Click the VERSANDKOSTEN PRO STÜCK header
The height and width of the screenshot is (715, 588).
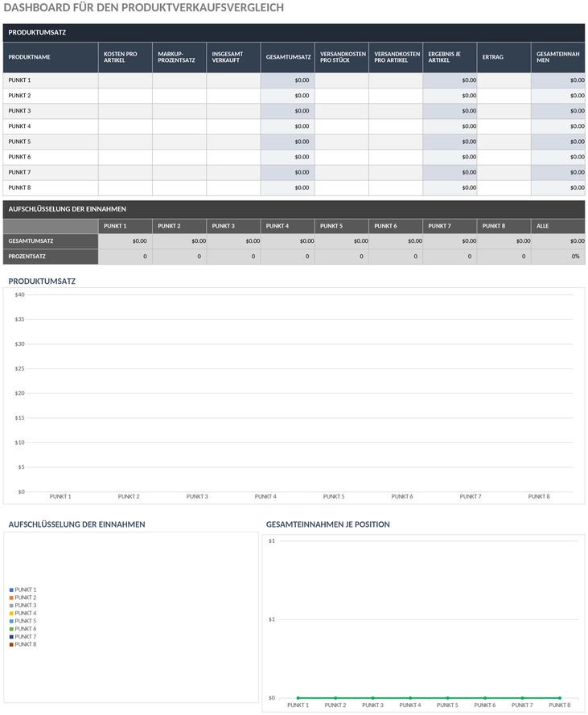pyautogui.click(x=342, y=57)
